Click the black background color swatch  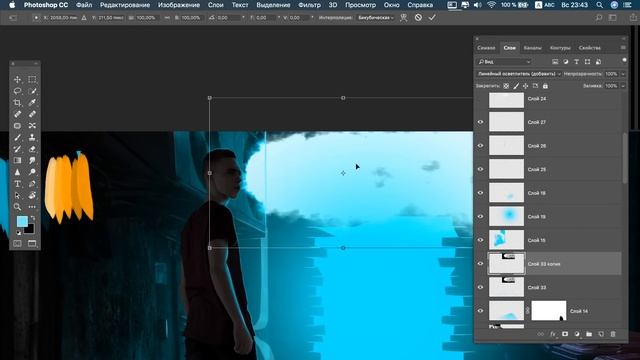pyautogui.click(x=30, y=229)
